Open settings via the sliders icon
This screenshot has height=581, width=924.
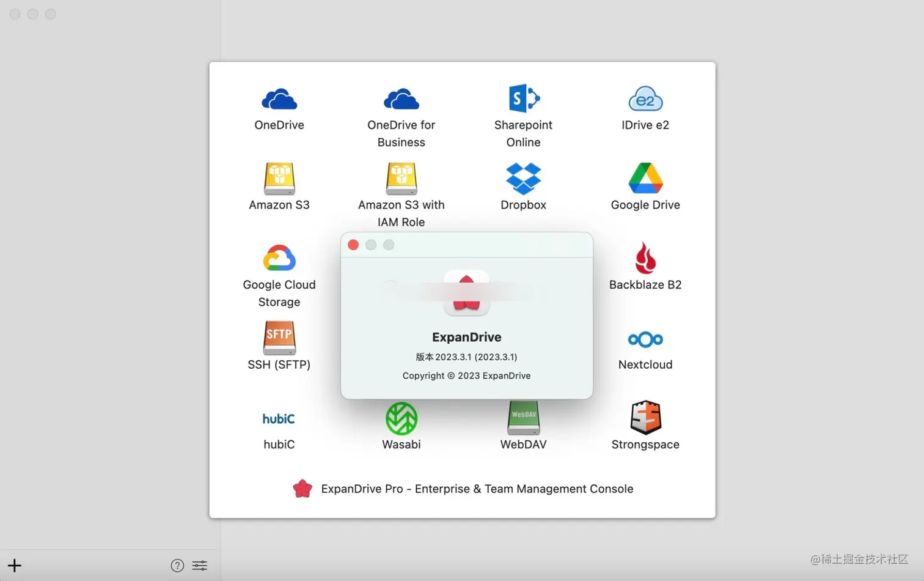(x=200, y=566)
